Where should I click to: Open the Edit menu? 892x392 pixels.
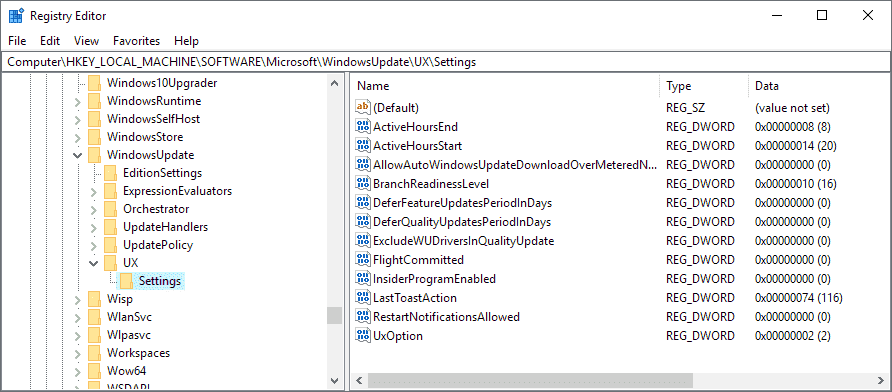(50, 41)
